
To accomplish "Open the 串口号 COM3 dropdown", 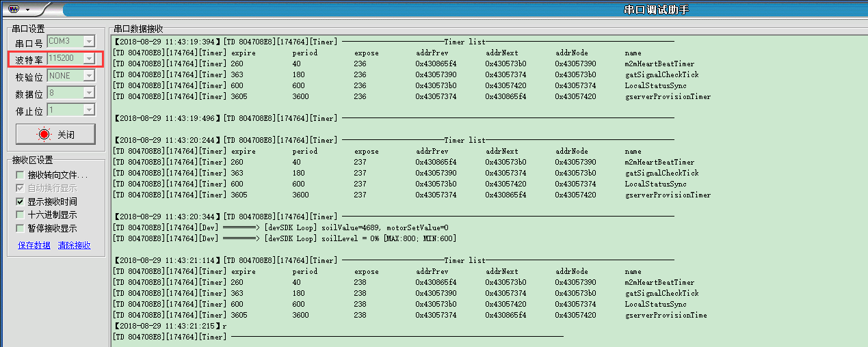I will point(88,42).
